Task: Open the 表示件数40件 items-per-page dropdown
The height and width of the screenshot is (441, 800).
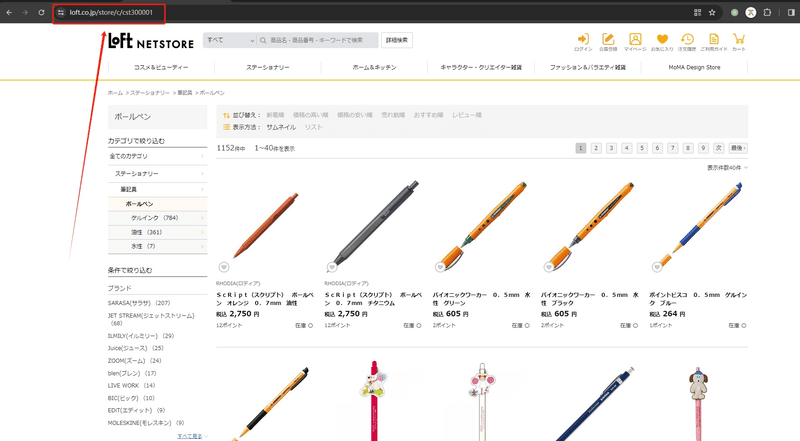Action: click(x=727, y=167)
